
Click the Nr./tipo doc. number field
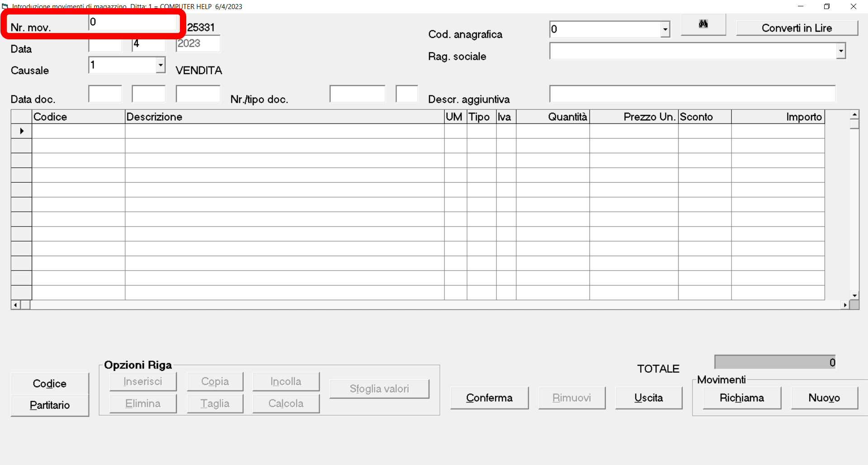[358, 94]
